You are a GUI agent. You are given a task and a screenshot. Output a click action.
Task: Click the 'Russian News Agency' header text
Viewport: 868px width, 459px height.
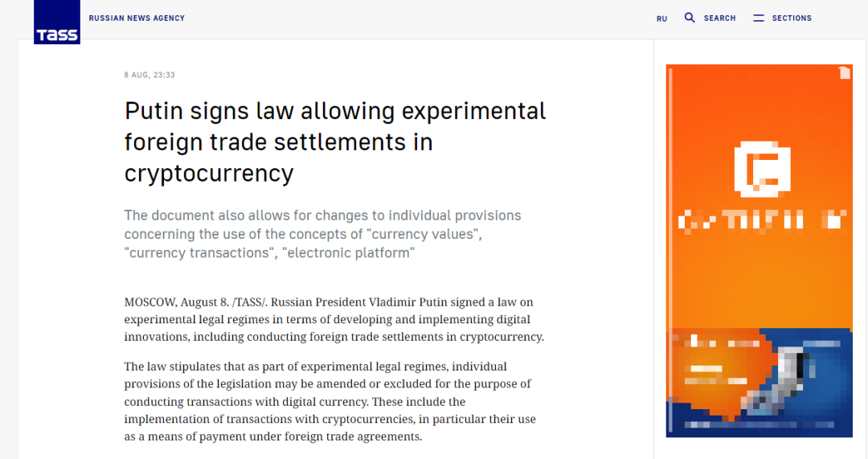point(137,18)
